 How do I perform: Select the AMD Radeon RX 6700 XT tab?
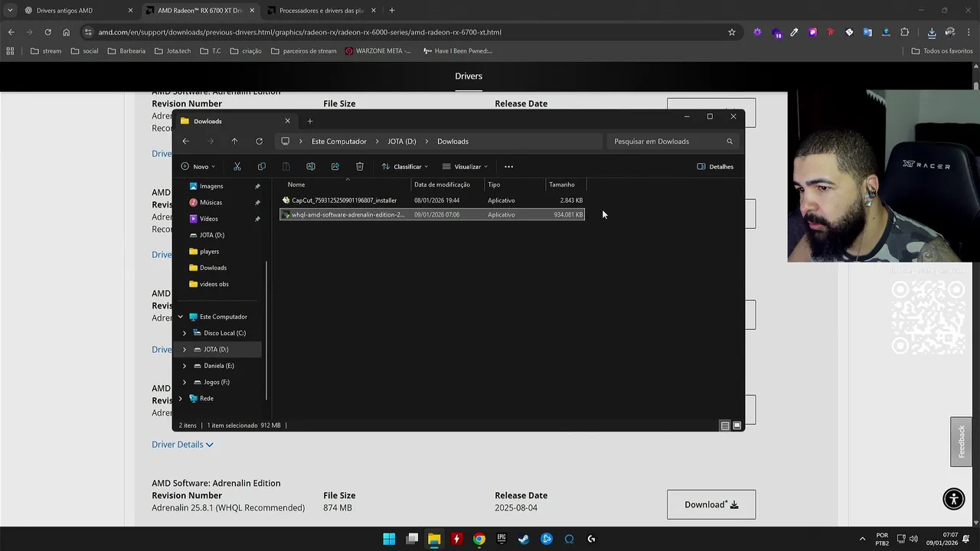pos(199,11)
